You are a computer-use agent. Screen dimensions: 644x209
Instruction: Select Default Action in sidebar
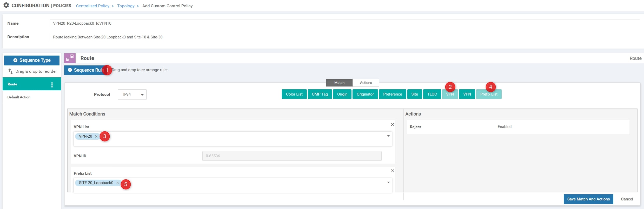pos(19,97)
